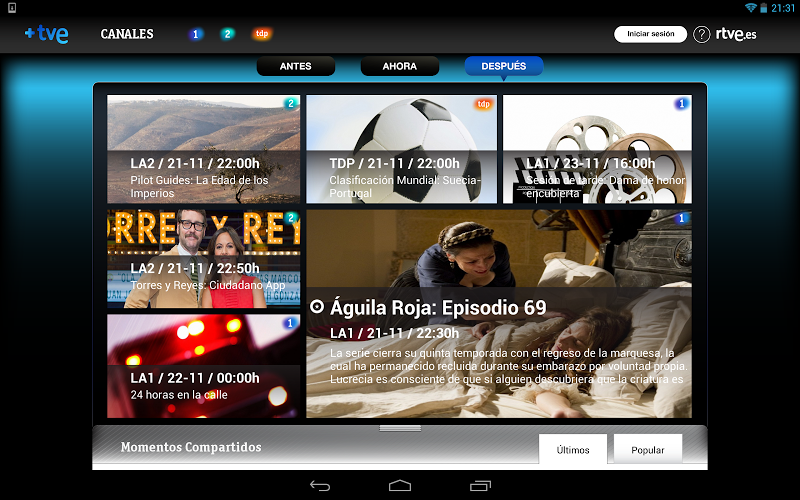800x500 pixels.
Task: Click the 21:31 clock in status bar
Action: pyautogui.click(x=783, y=8)
